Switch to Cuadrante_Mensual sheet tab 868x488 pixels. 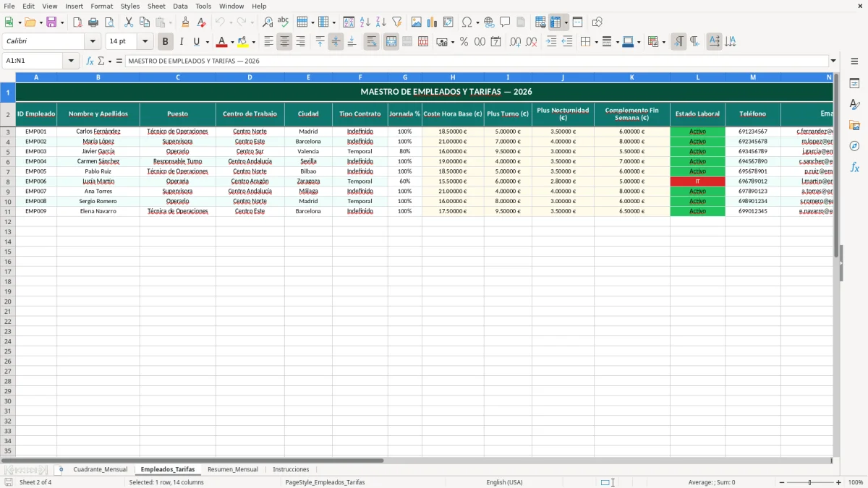100,469
